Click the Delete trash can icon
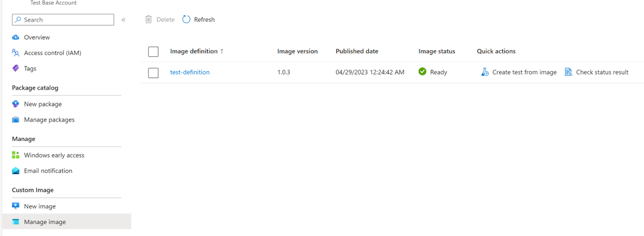The width and height of the screenshot is (644, 236). pyautogui.click(x=149, y=19)
